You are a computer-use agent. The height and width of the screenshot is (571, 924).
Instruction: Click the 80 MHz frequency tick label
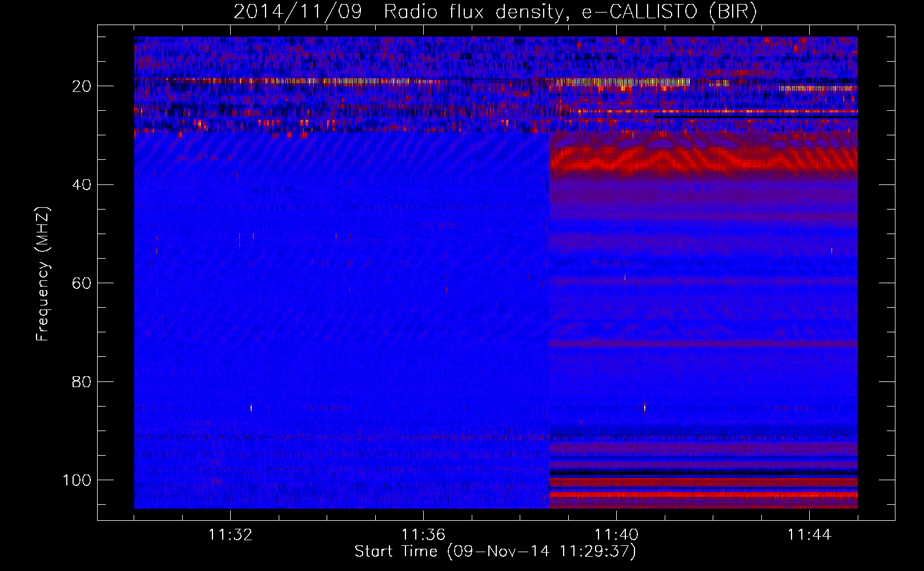pos(82,381)
